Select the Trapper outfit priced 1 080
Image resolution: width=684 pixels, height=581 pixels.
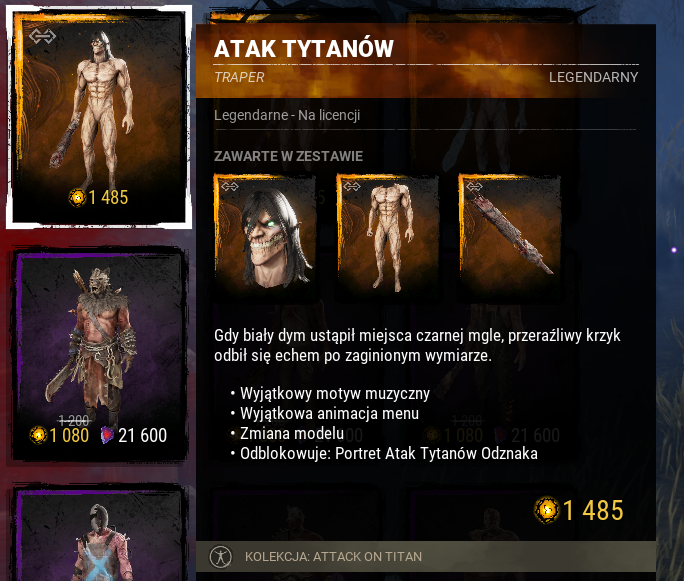click(x=99, y=354)
